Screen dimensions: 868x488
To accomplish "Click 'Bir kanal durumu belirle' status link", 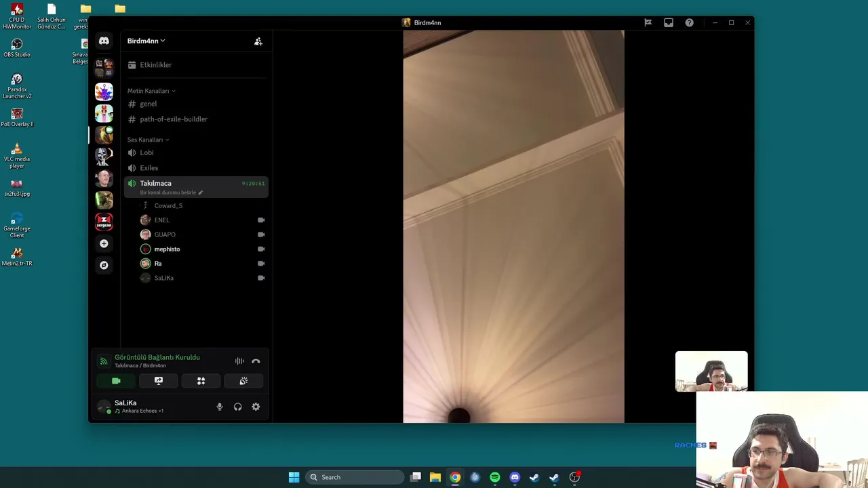I will point(168,192).
